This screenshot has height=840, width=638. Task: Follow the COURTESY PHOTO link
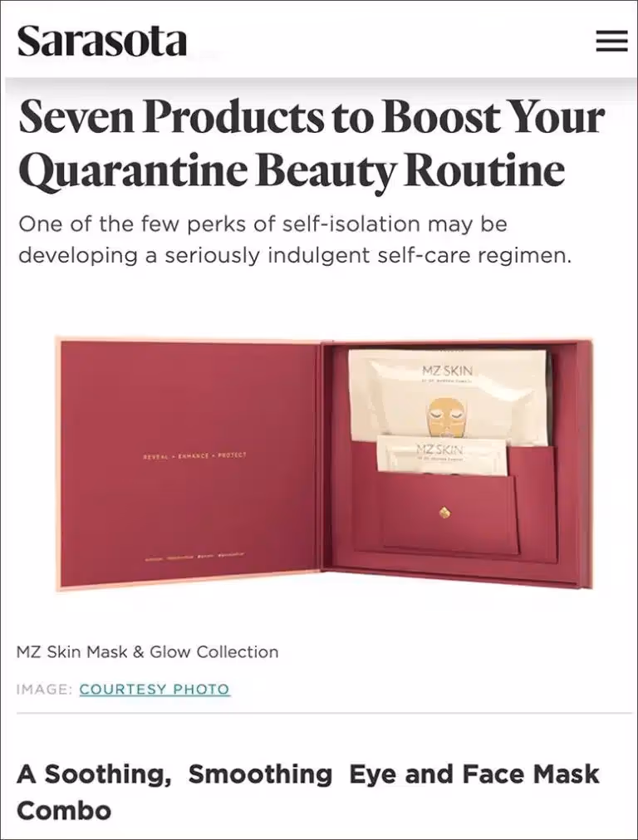(155, 689)
